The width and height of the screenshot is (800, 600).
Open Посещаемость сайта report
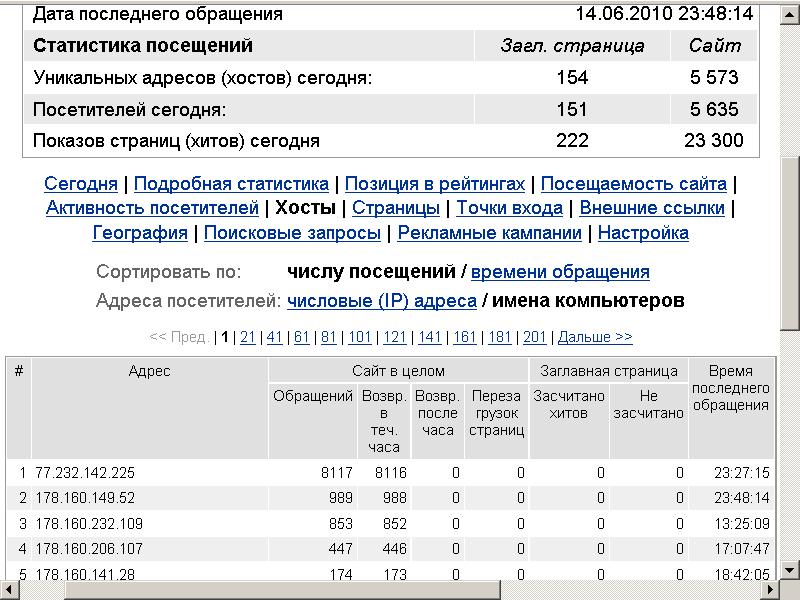[634, 184]
